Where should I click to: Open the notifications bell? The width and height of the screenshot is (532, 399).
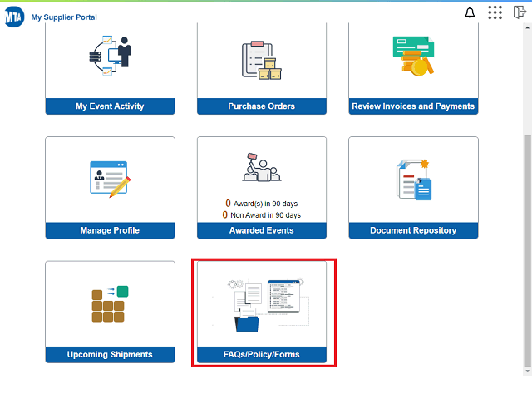pos(470,12)
